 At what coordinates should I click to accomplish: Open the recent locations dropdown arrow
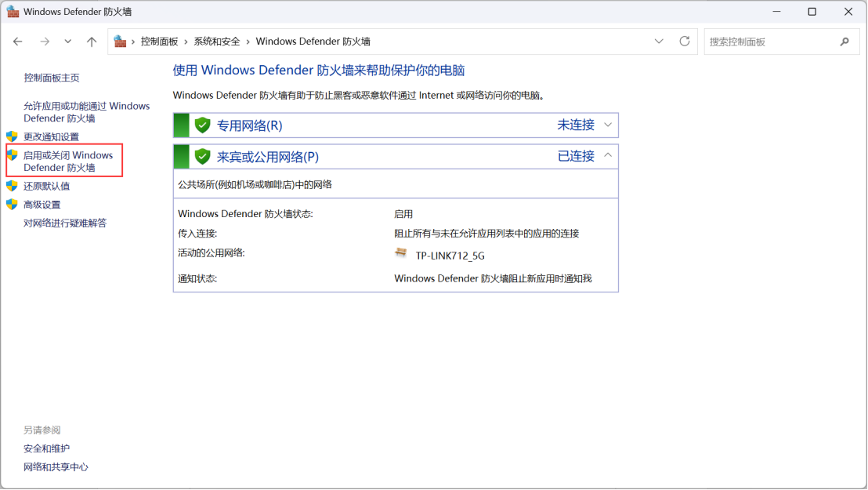[x=67, y=42]
